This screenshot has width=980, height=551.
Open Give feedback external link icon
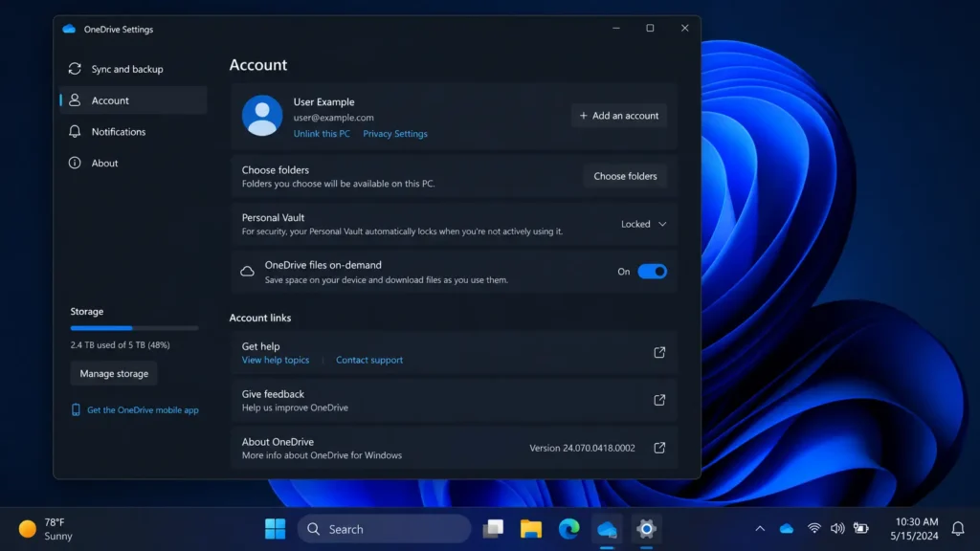coord(659,400)
